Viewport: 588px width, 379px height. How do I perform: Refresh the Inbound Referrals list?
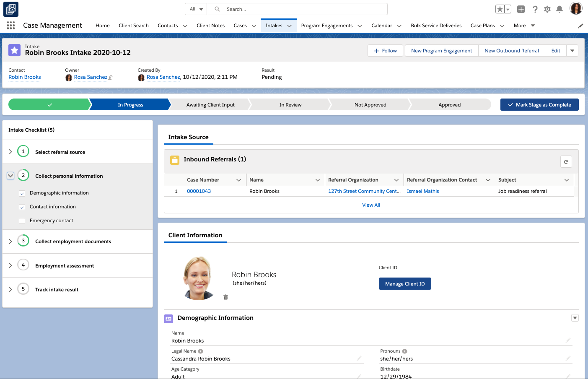coord(566,162)
